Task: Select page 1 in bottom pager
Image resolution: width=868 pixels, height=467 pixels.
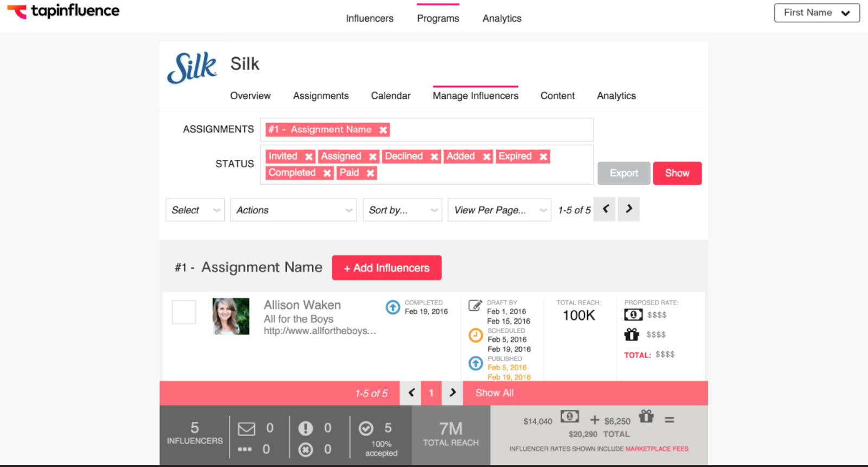Action: (431, 393)
